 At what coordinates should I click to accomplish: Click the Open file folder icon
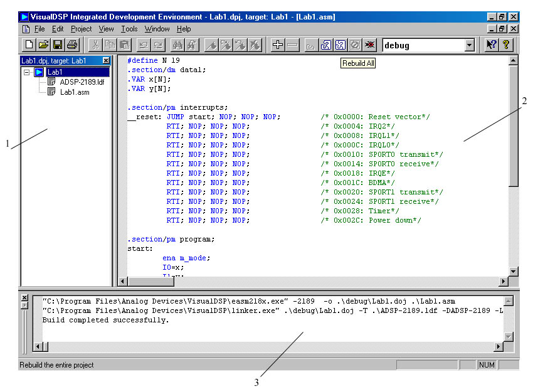click(x=43, y=45)
